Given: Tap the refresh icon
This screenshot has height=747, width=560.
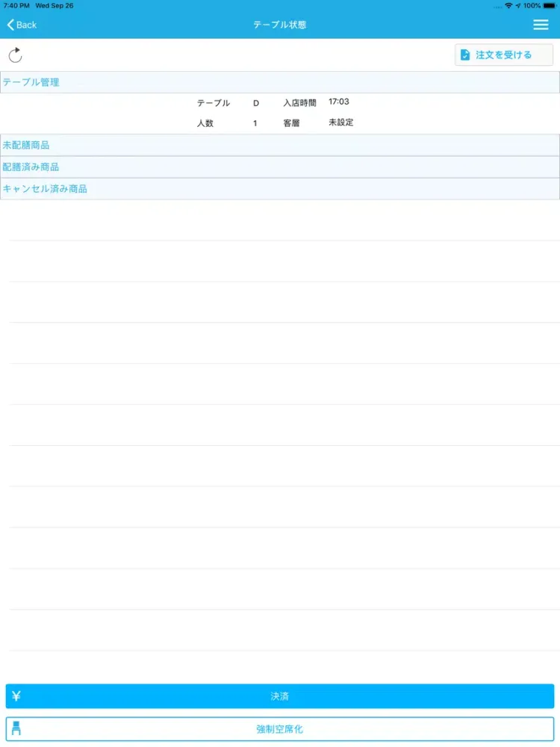Looking at the screenshot, I should [x=15, y=55].
